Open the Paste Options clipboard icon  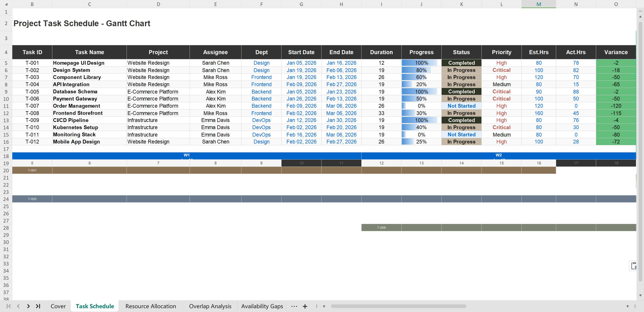coord(633,266)
